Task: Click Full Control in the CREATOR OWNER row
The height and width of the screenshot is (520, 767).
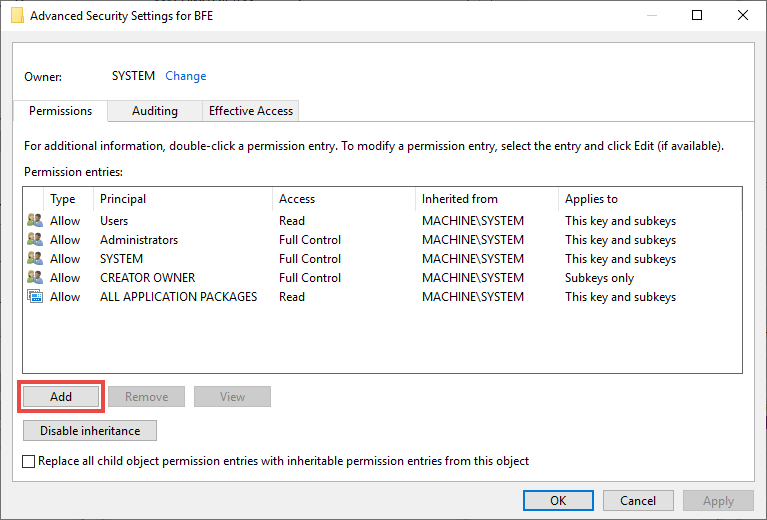Action: 310,278
